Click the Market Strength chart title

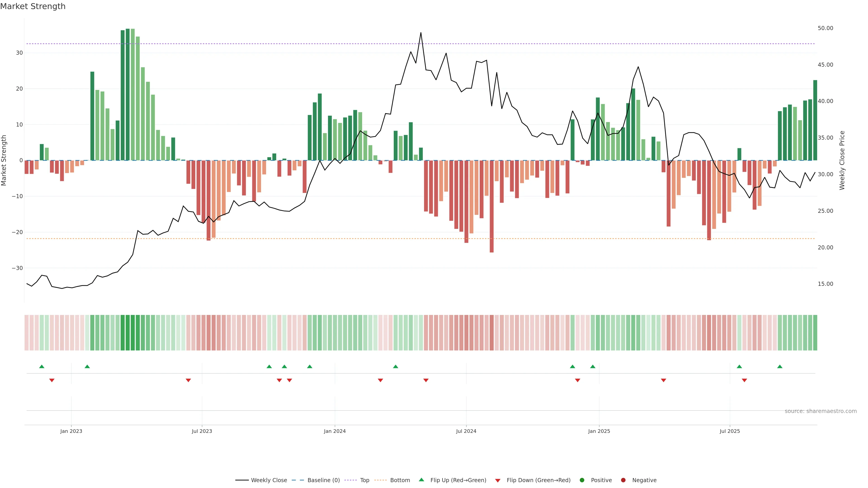pos(33,6)
